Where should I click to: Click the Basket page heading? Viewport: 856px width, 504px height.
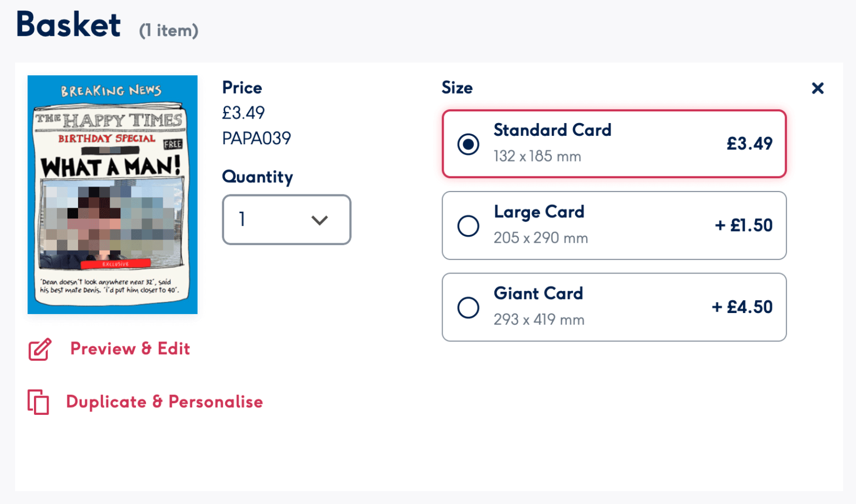point(67,25)
